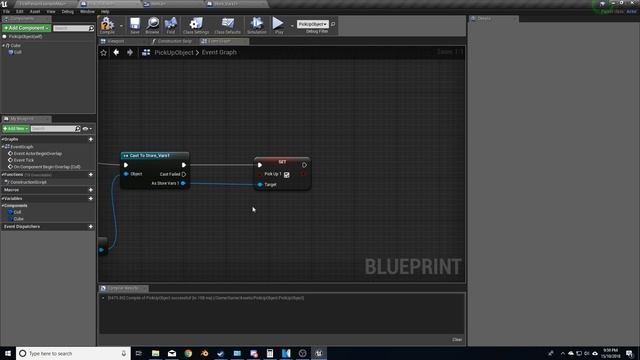Open My Blueprint view options eye menu
This screenshot has width=640, height=360.
pyautogui.click(x=87, y=129)
